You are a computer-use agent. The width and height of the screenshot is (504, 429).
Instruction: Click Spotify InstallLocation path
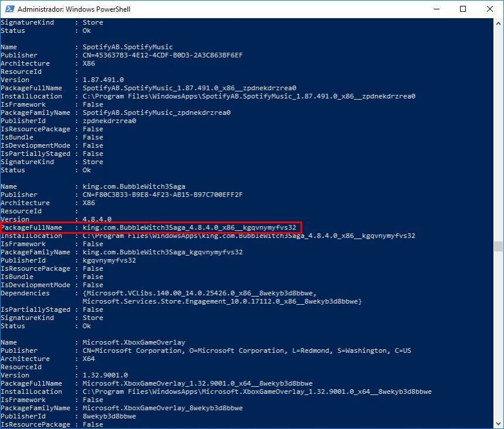(249, 96)
